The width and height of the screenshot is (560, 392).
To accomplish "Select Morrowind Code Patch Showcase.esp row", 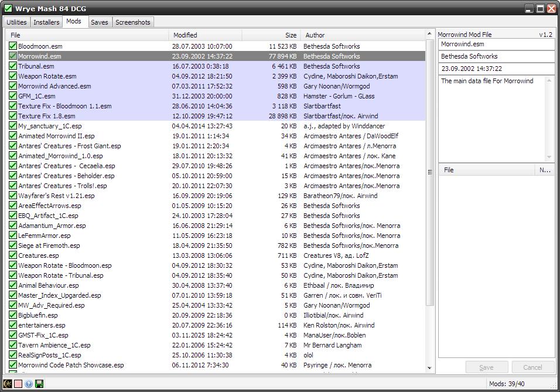I will [x=217, y=365].
